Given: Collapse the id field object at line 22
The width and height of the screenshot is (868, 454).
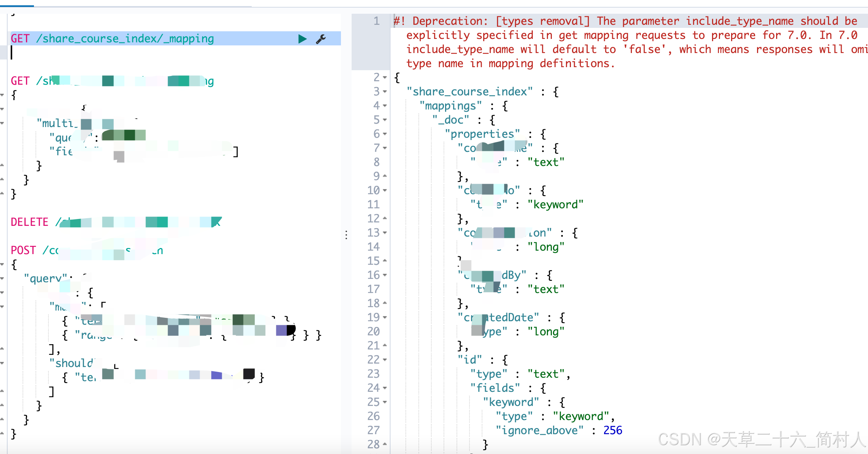Looking at the screenshot, I should 385,360.
